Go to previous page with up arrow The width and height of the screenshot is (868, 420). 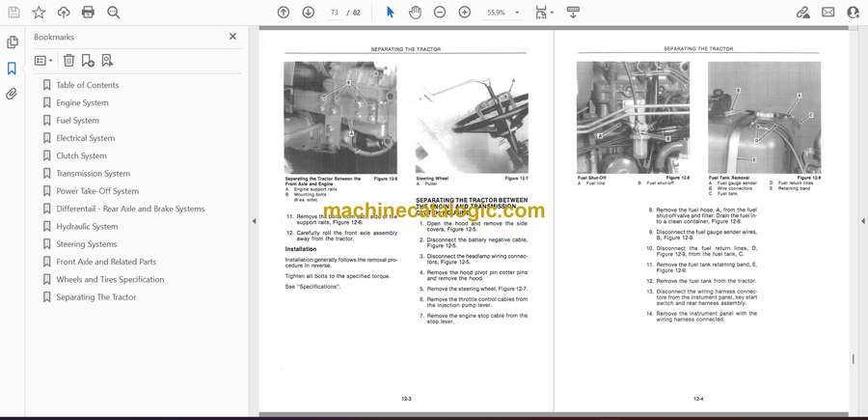[x=283, y=13]
